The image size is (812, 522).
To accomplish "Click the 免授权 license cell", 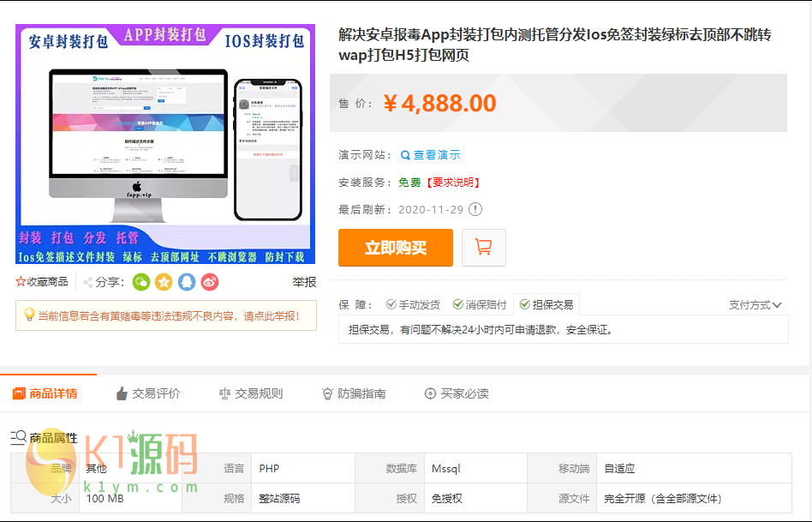I will tap(475, 499).
